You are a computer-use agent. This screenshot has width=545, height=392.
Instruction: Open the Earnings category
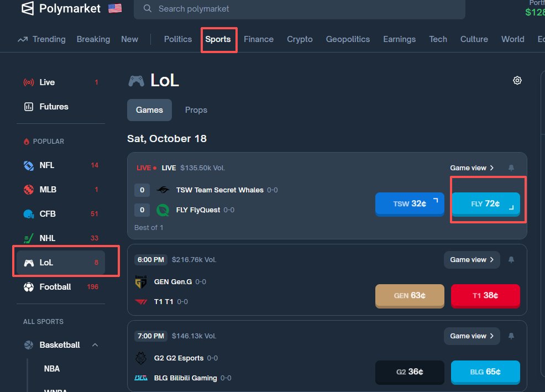click(400, 39)
